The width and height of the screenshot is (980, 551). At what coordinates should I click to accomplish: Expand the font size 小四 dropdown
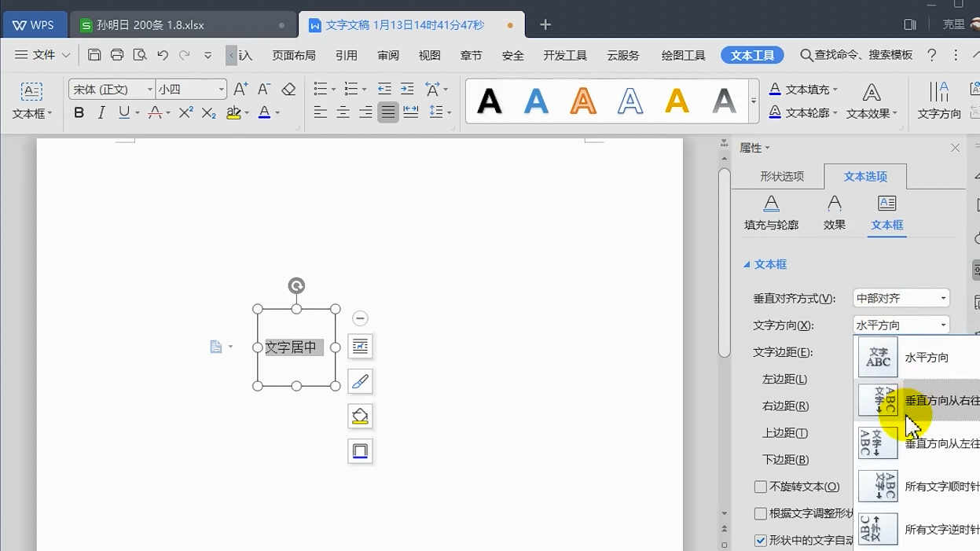click(x=222, y=90)
